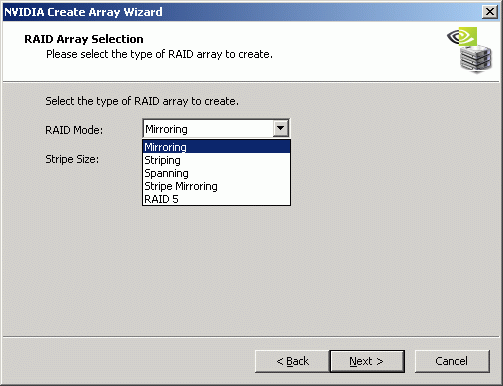
Task: Choose RAID 5 from the list
Action: pyautogui.click(x=216, y=199)
